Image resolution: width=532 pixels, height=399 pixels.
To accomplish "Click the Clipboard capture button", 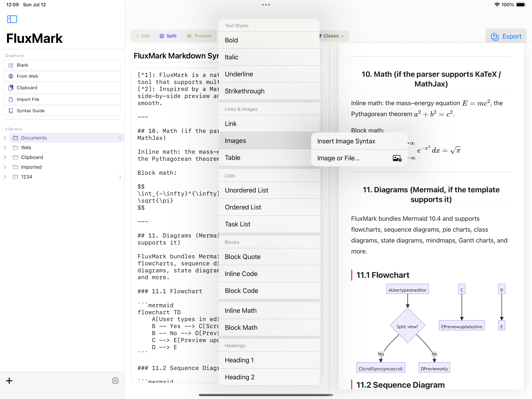I will tap(62, 88).
